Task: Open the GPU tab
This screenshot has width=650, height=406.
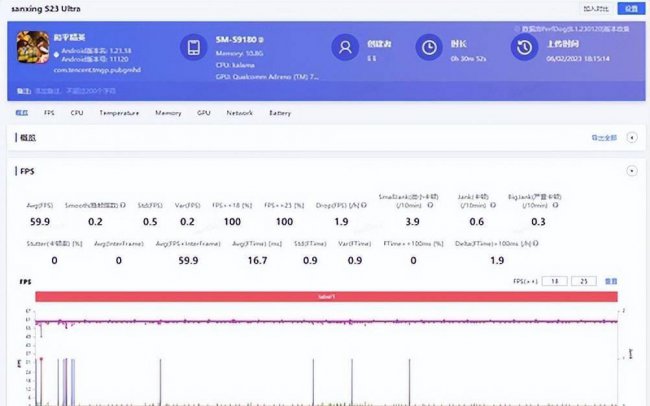Action: tap(204, 113)
